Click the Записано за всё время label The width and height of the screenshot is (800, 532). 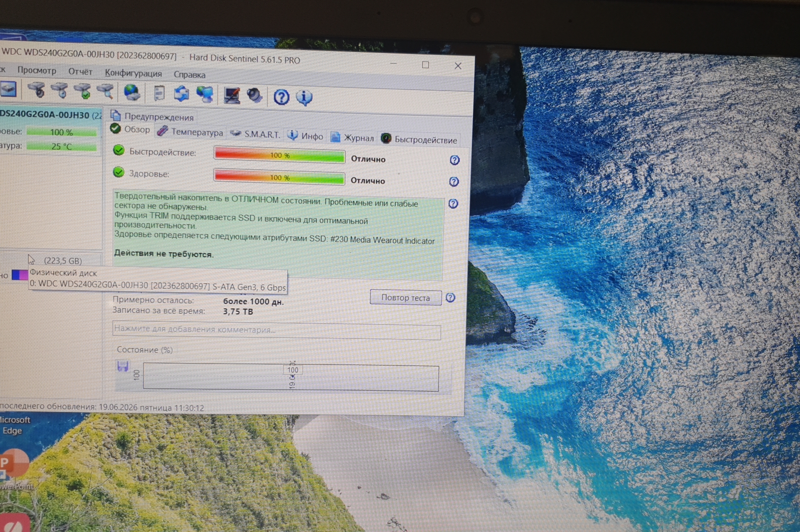point(159,310)
